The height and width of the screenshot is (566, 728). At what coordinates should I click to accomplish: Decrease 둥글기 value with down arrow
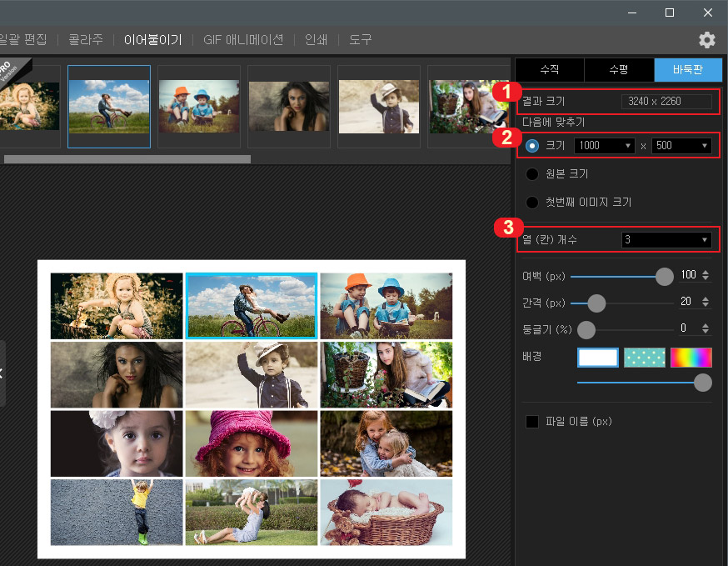pyautogui.click(x=706, y=332)
